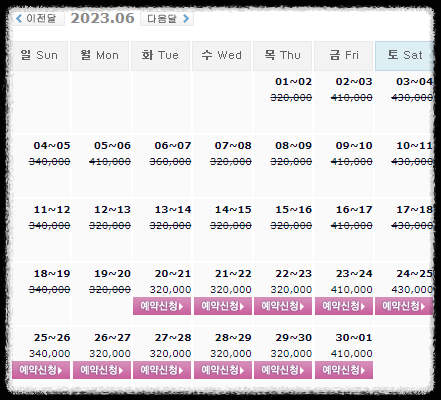This screenshot has height=400, width=441.
Task: Click the 13~14 date label
Action: coord(173,210)
